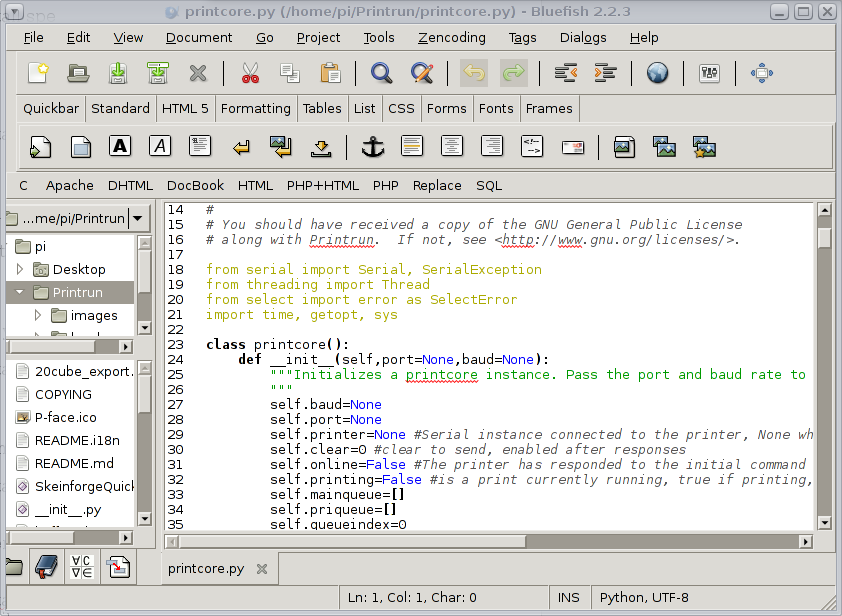Insert an image using the Image icon

[x=624, y=147]
